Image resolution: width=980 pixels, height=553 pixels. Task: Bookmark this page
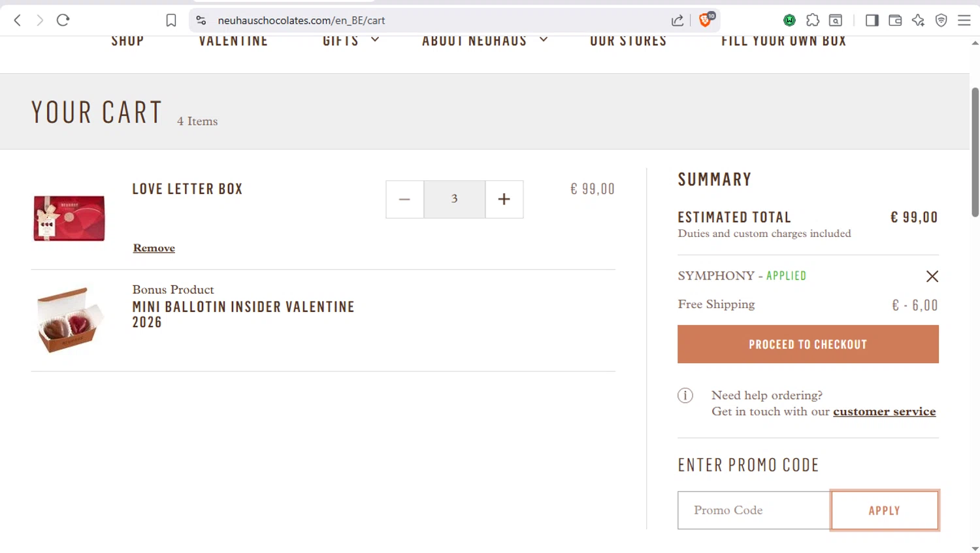[x=171, y=20]
